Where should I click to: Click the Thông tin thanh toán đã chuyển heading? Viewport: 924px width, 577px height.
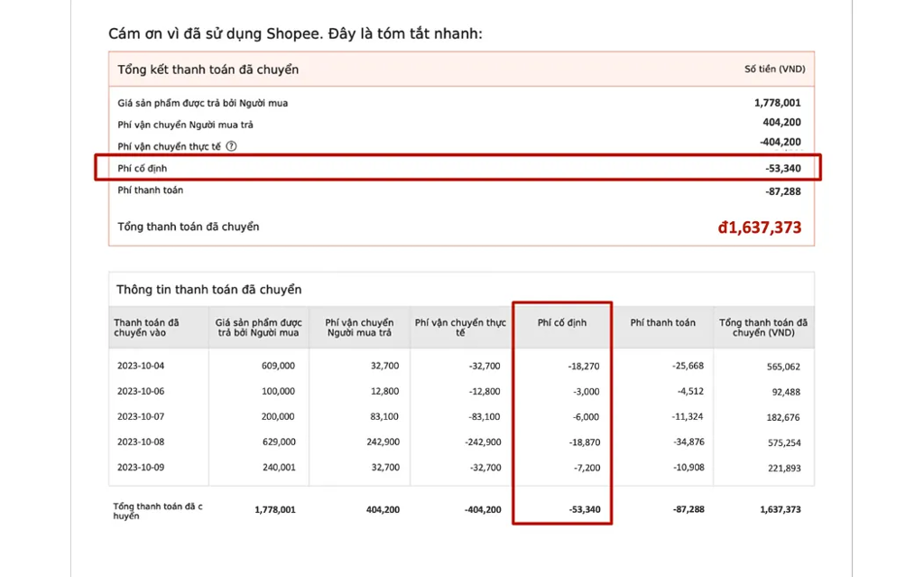(208, 290)
